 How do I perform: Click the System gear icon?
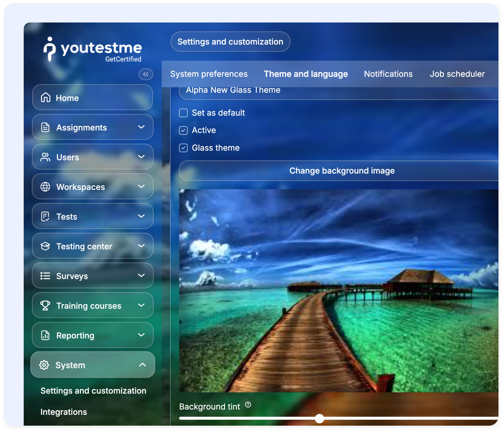coord(44,365)
